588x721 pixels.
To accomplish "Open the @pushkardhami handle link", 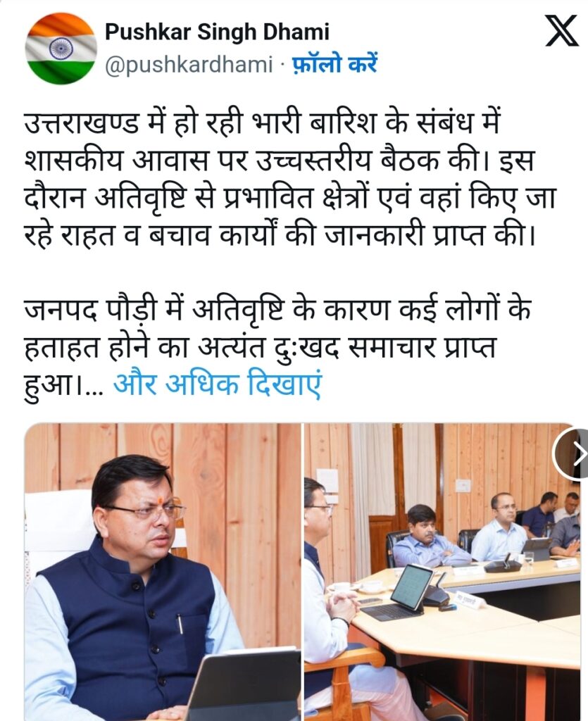I will click(x=189, y=64).
